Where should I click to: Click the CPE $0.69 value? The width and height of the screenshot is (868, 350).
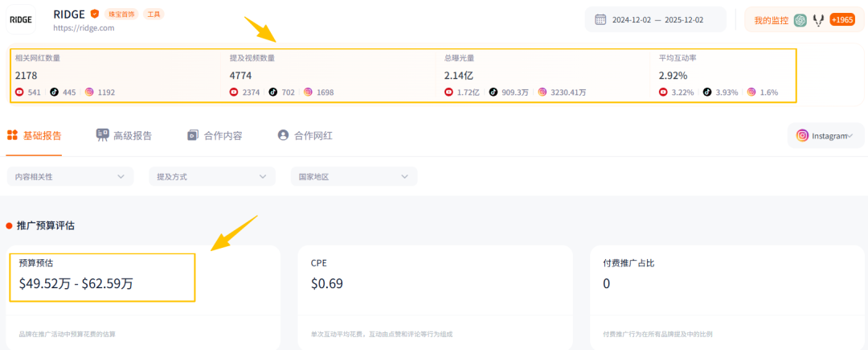326,284
